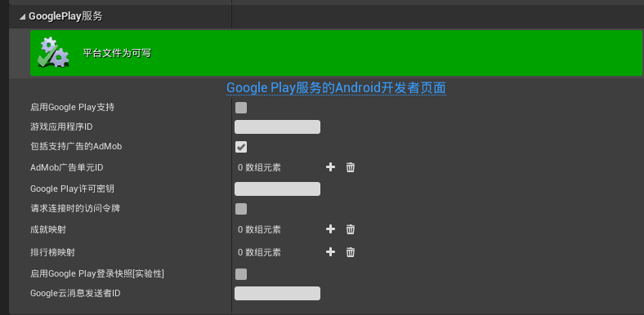Viewport: 644px width, 315px height.
Task: Delete all 成就映射 elements via trash icon
Action: (x=351, y=229)
